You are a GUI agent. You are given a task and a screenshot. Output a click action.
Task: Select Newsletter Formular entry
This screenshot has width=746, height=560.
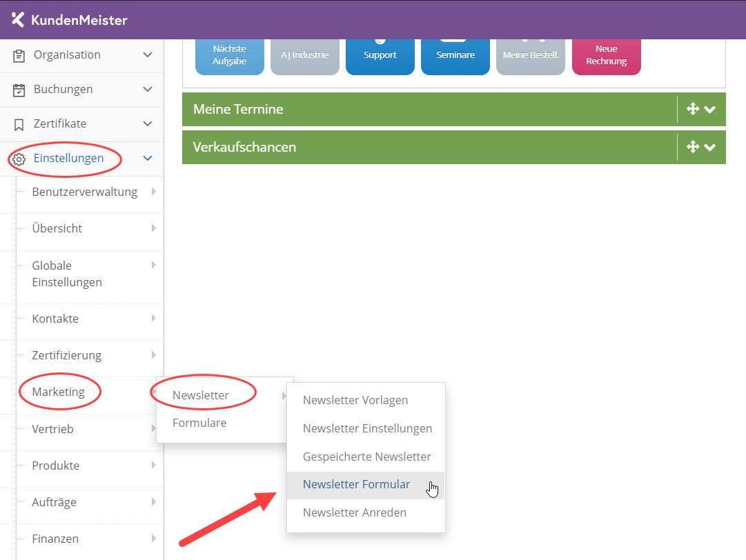coord(365,485)
